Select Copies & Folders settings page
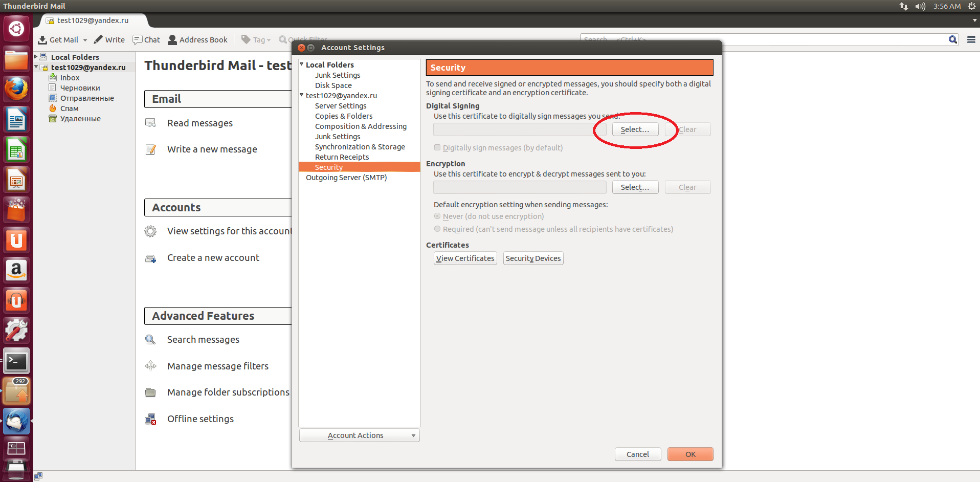This screenshot has height=482, width=980. tap(344, 116)
